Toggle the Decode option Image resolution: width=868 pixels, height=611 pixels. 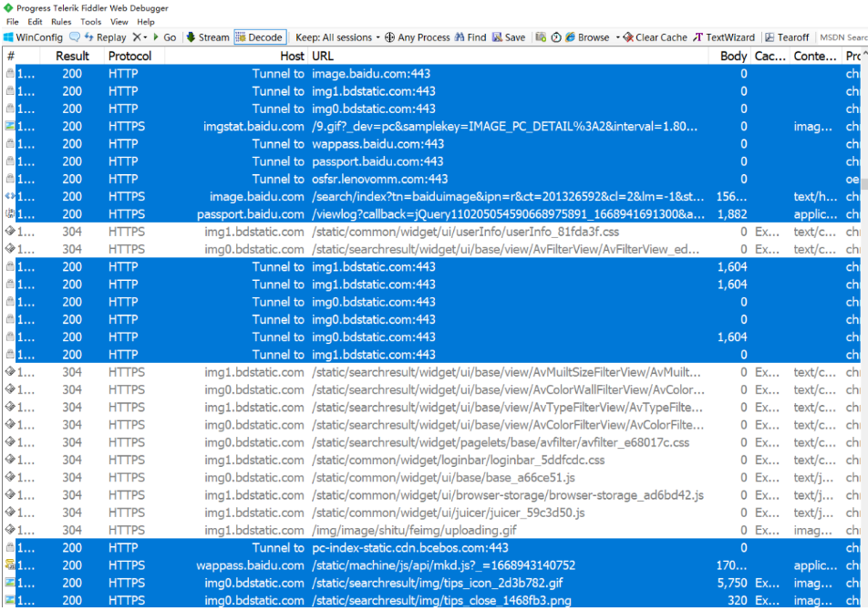[260, 37]
